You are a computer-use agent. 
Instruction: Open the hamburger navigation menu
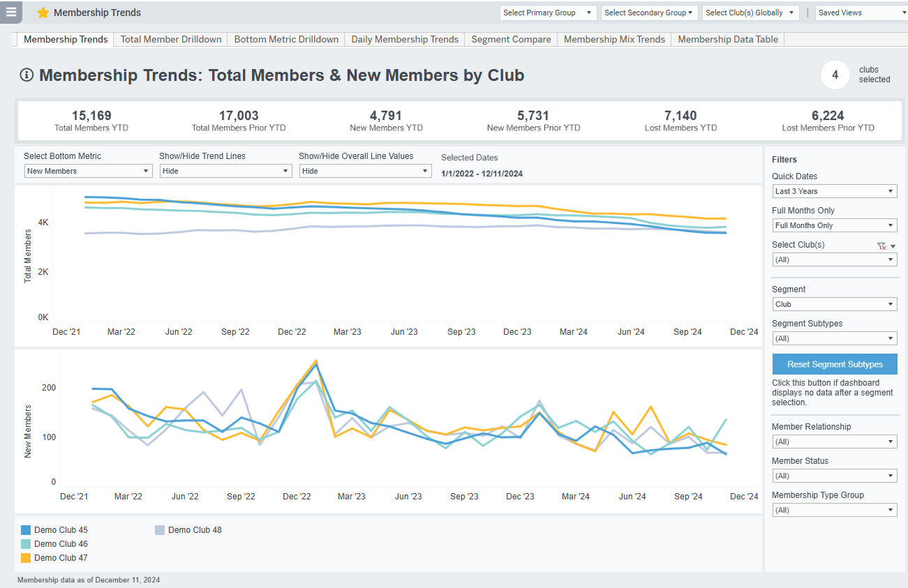10,13
